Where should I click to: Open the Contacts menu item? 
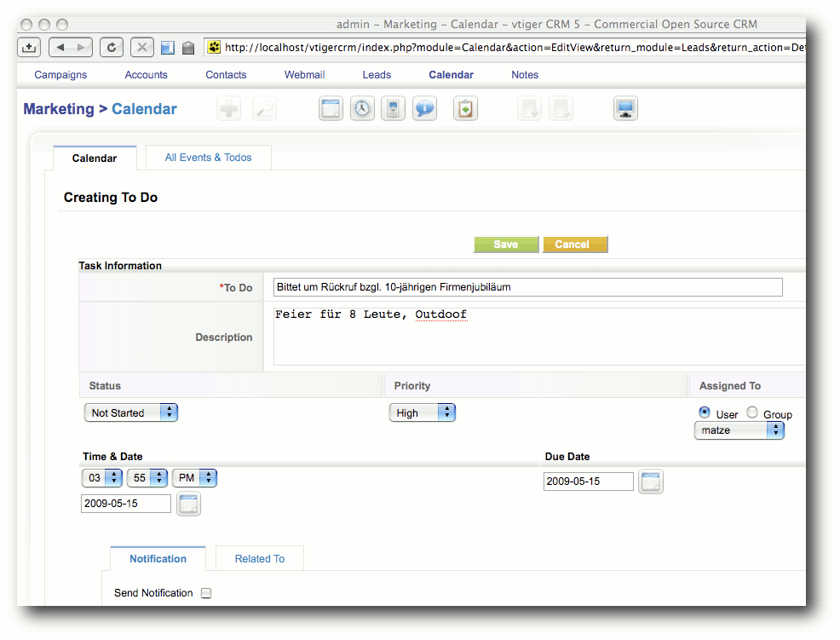[x=226, y=75]
